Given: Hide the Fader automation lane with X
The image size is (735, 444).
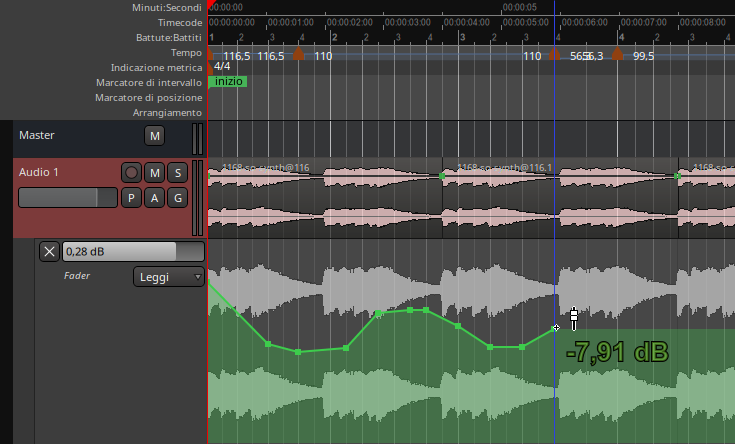Looking at the screenshot, I should pyautogui.click(x=49, y=251).
